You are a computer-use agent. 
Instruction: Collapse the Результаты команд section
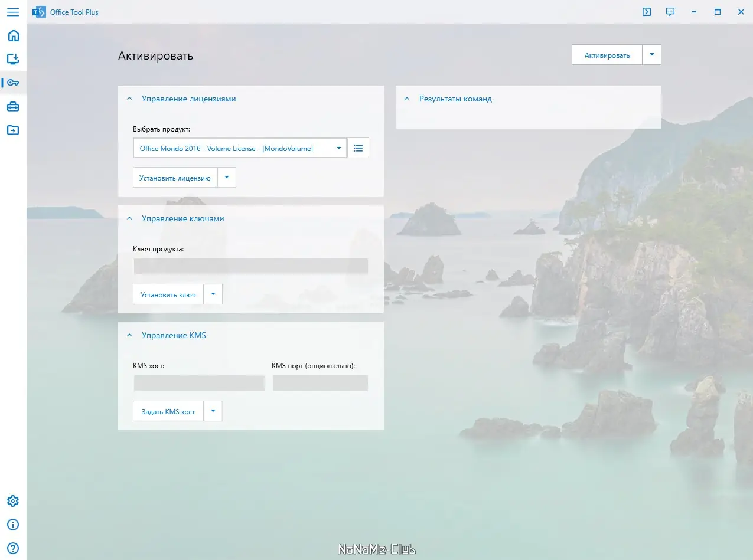tap(407, 99)
